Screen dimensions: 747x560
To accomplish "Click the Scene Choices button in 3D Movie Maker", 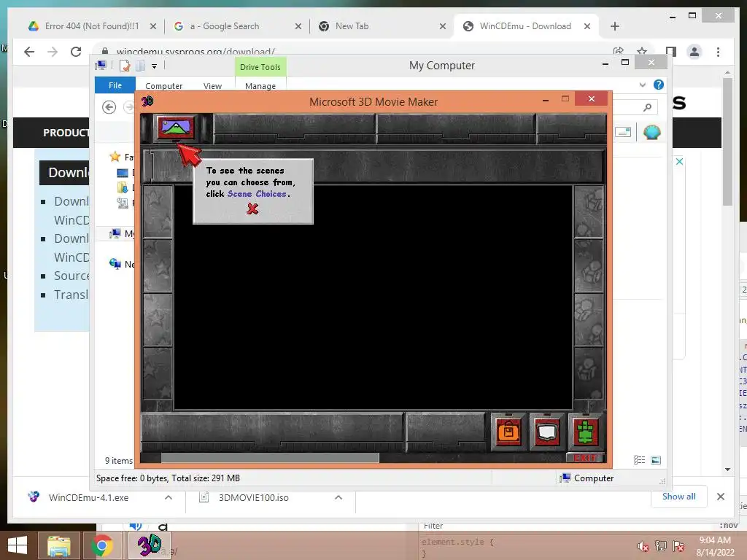I will point(176,128).
